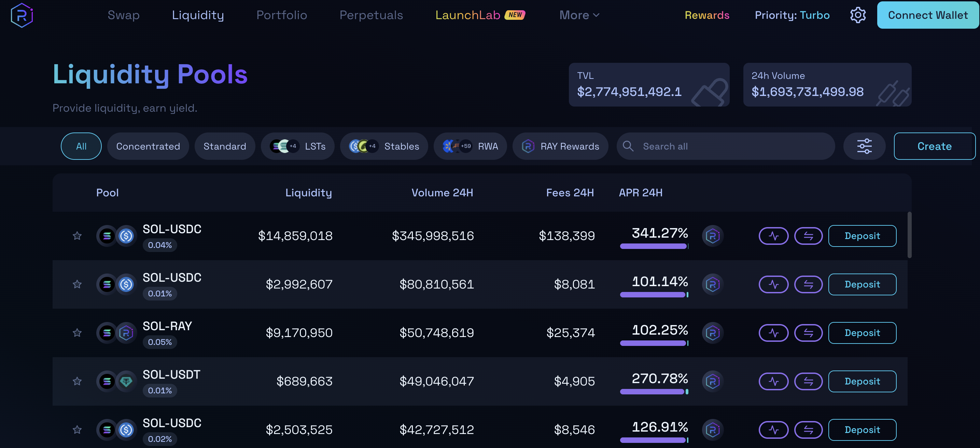Open the Portfolio tab
Image resolution: width=980 pixels, height=448 pixels.
281,15
